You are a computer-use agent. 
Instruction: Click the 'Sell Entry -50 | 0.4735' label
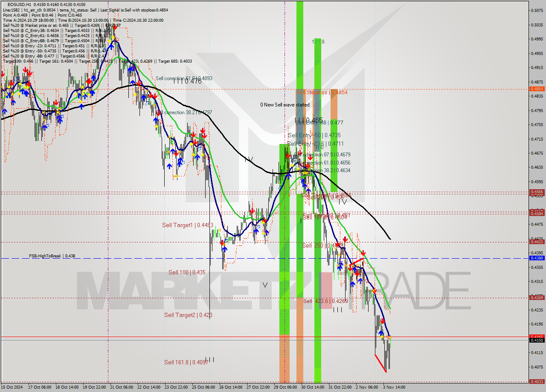(x=314, y=135)
